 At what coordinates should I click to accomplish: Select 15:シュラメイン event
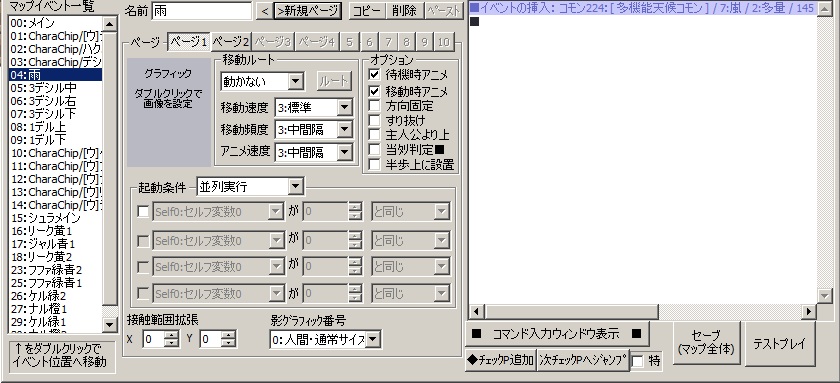(56, 218)
